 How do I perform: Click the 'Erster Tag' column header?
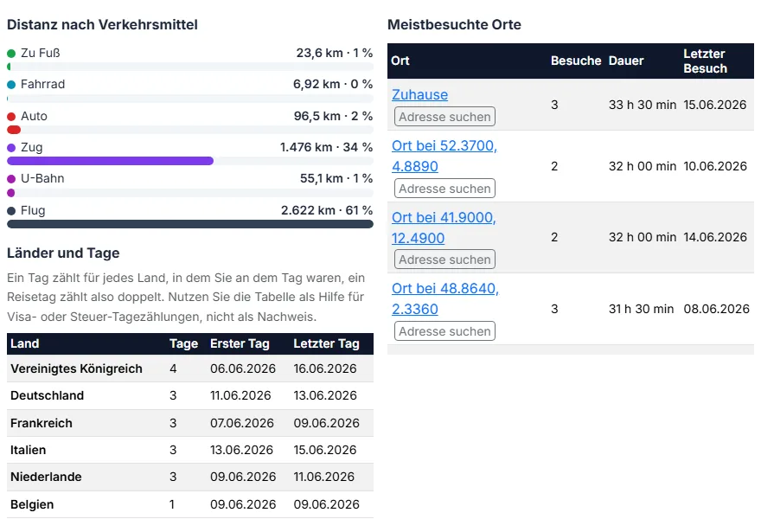240,343
